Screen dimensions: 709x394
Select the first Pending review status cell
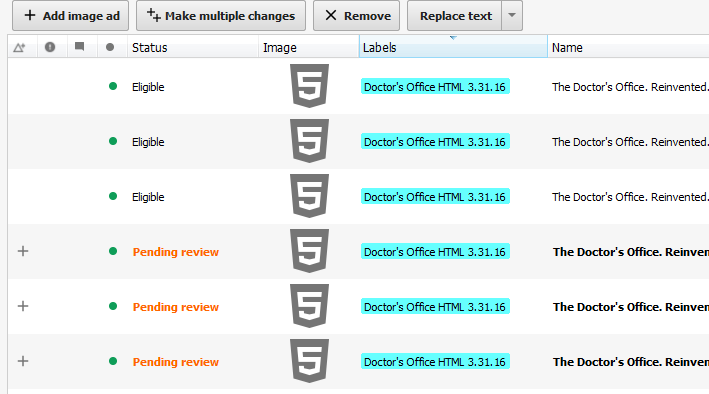(x=175, y=252)
